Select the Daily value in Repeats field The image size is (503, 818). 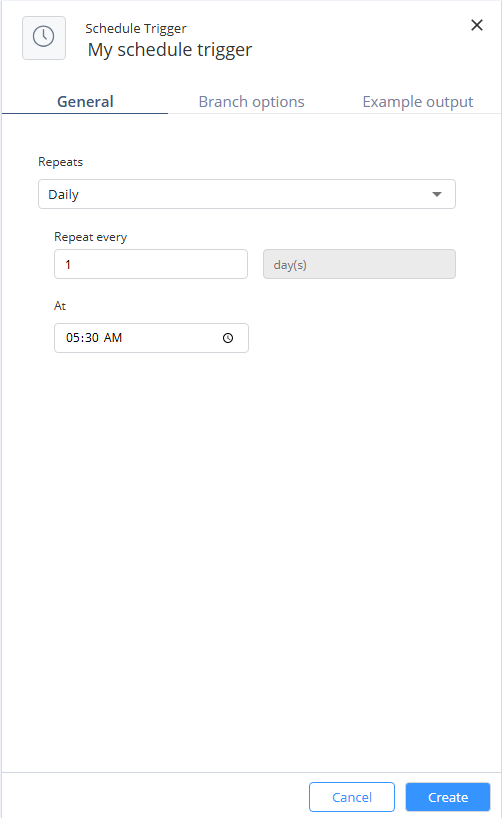tap(64, 195)
